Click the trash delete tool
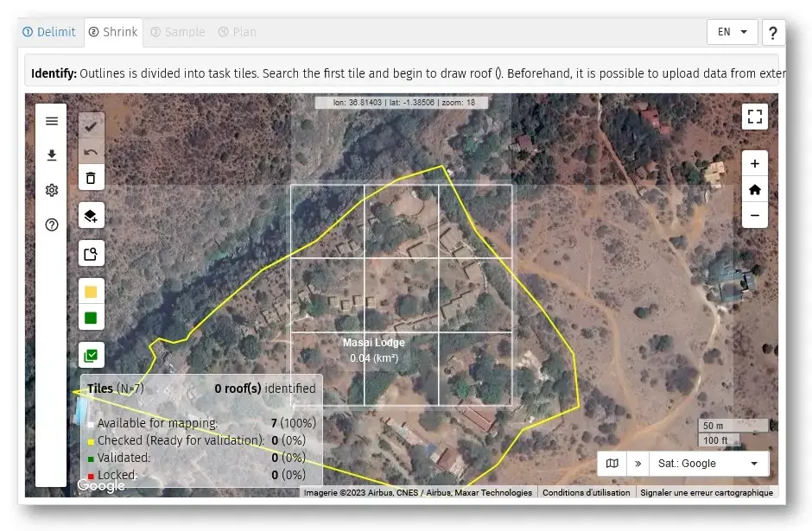 [x=91, y=178]
